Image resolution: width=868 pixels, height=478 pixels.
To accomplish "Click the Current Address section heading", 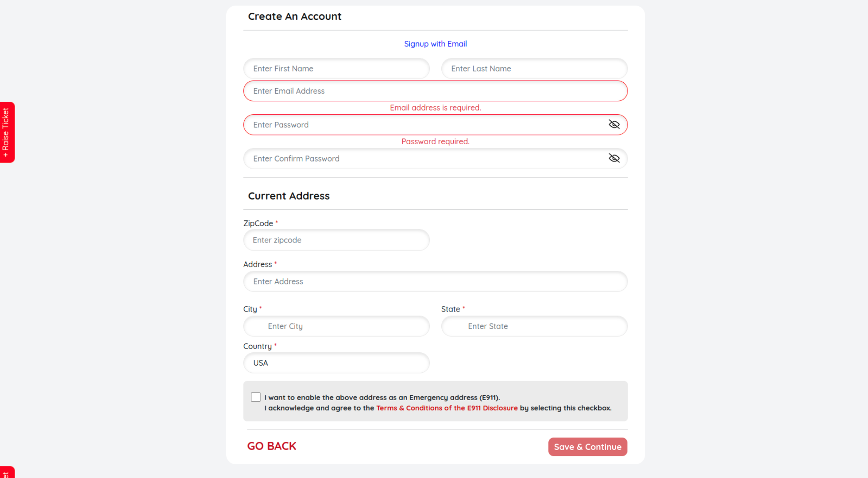I will click(289, 196).
